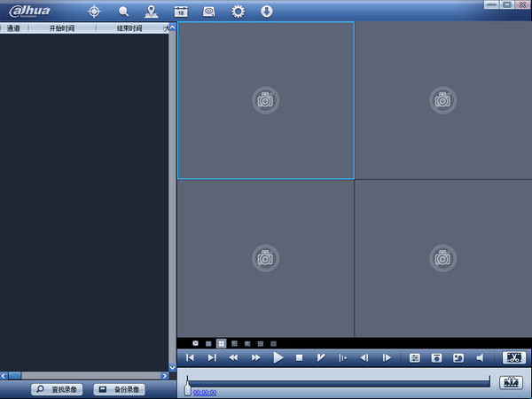This screenshot has width=532, height=399.
Task: Take a snapshot with the camera capture icon
Action: pos(436,358)
